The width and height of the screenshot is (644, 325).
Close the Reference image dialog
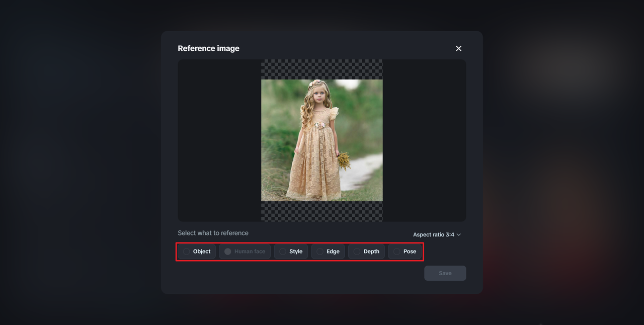[458, 48]
